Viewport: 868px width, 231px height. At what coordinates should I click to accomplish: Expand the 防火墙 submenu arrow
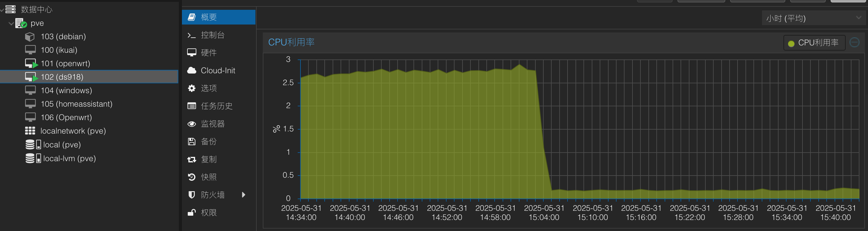point(243,195)
